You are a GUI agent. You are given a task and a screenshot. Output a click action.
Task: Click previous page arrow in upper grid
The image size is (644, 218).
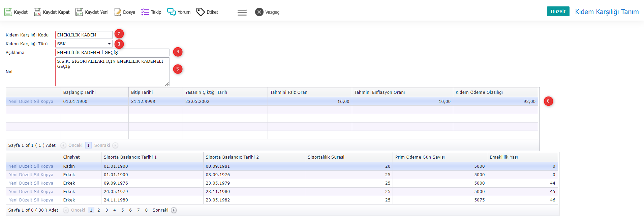(x=63, y=145)
